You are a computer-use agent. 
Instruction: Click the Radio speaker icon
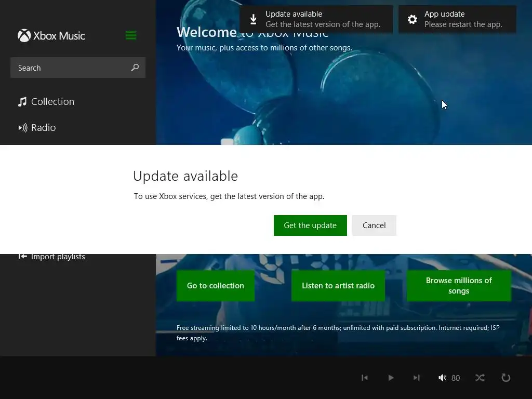coord(23,128)
